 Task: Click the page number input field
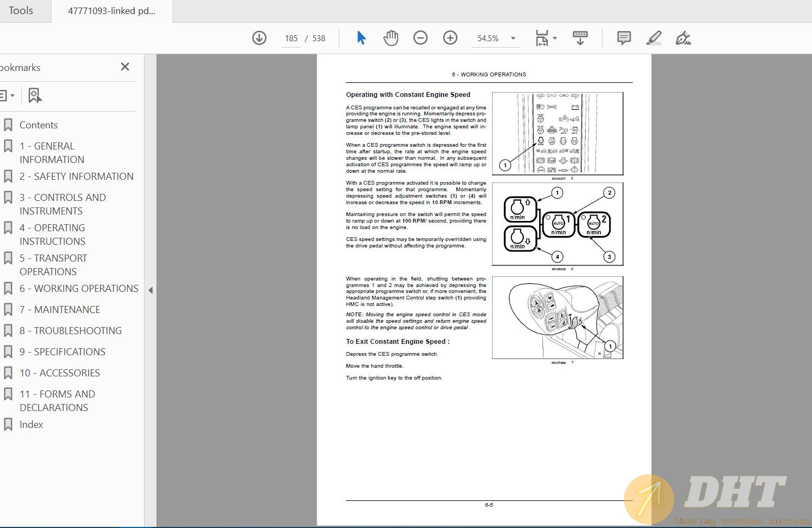[291, 38]
